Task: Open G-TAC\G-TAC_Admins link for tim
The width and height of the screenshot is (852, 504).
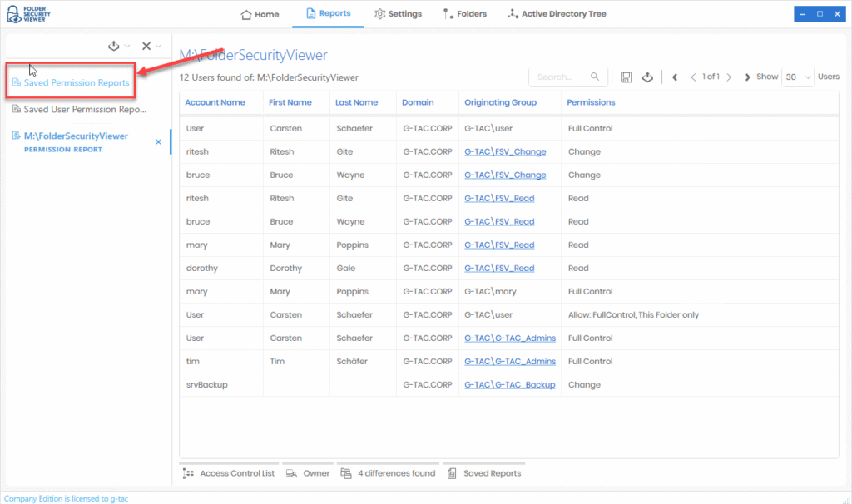Action: [x=510, y=361]
